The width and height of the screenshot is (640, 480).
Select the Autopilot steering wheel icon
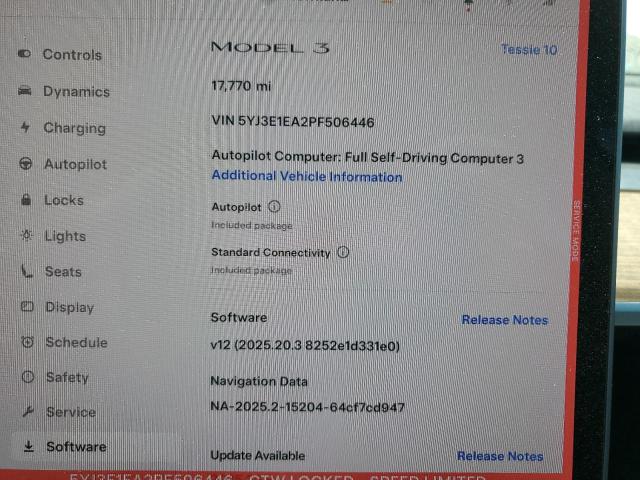[x=26, y=164]
